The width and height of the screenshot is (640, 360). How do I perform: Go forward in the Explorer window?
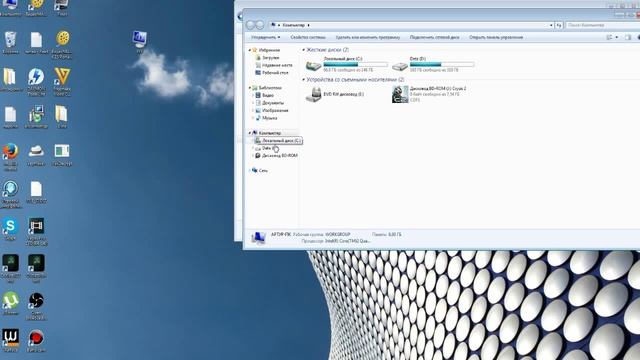[260, 25]
